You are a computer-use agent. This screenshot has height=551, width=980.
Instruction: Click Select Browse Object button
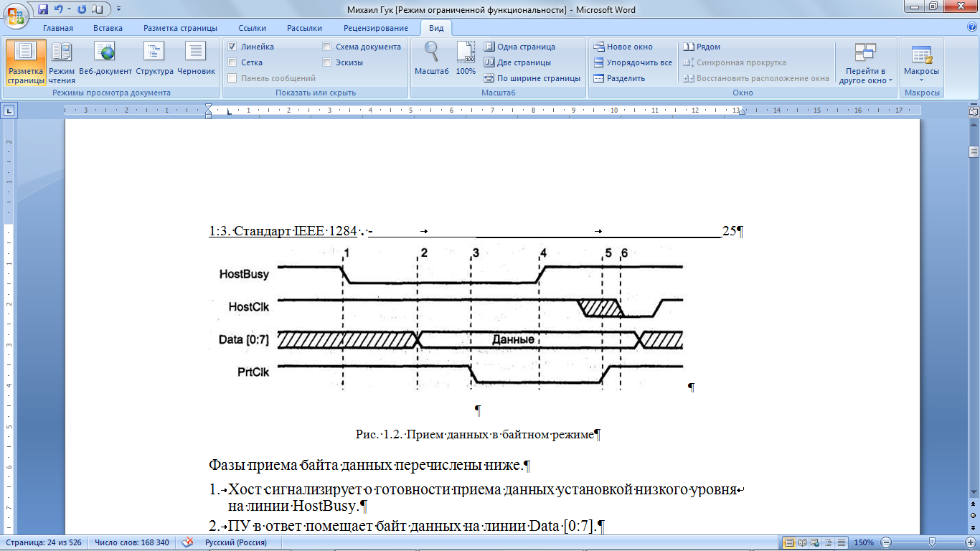(974, 515)
